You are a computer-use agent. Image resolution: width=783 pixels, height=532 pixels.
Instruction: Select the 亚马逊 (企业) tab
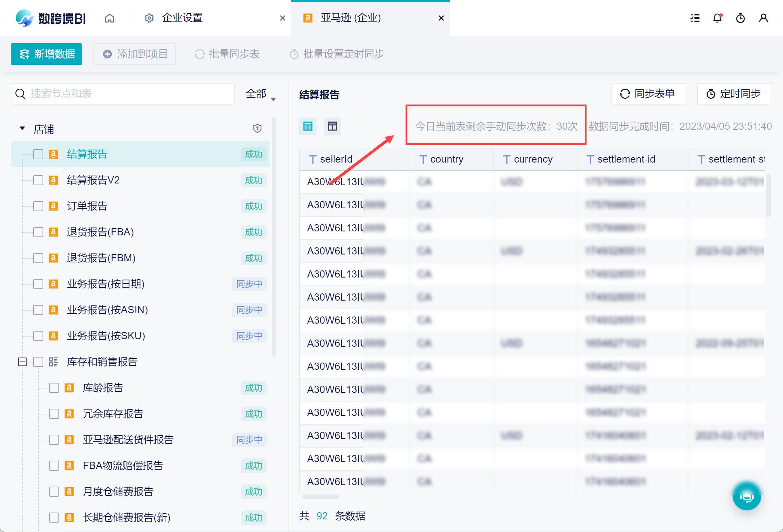(350, 18)
